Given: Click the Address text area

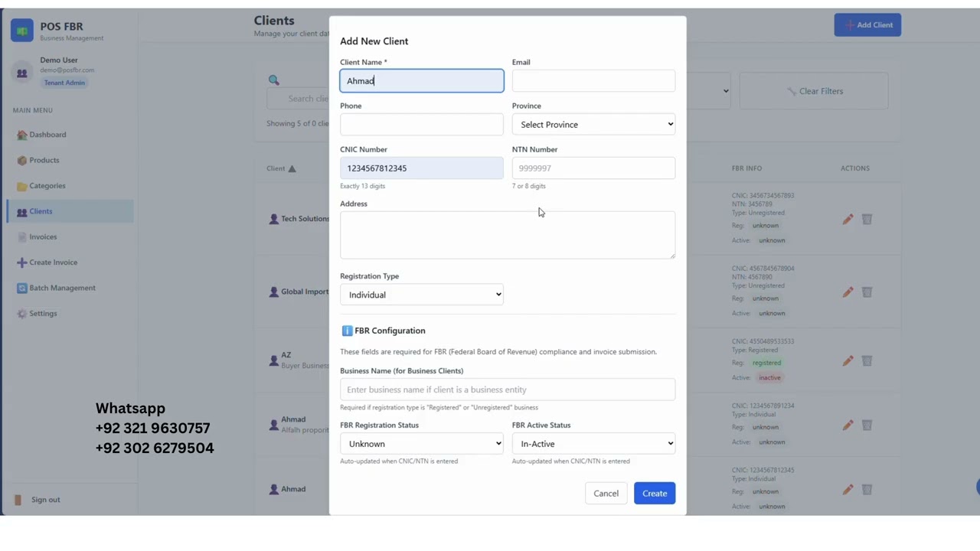Looking at the screenshot, I should tap(508, 235).
